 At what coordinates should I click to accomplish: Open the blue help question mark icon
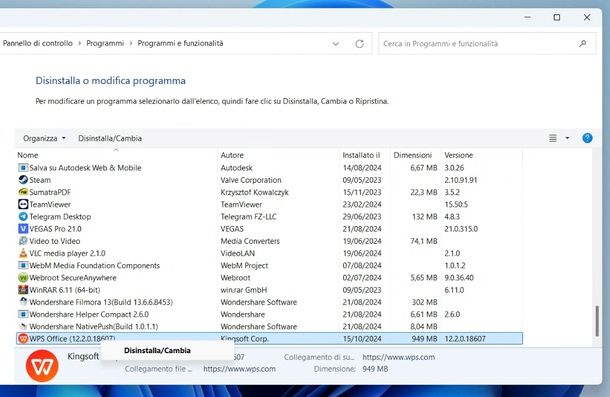click(587, 138)
